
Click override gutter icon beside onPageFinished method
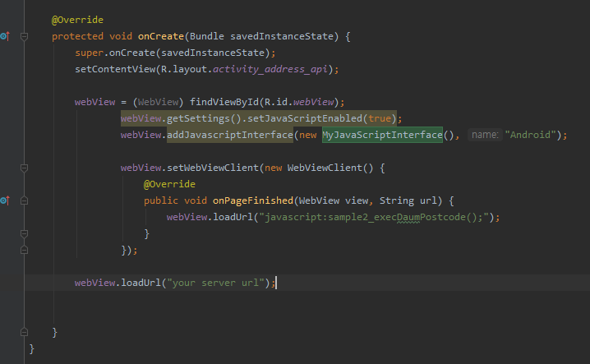(5, 200)
